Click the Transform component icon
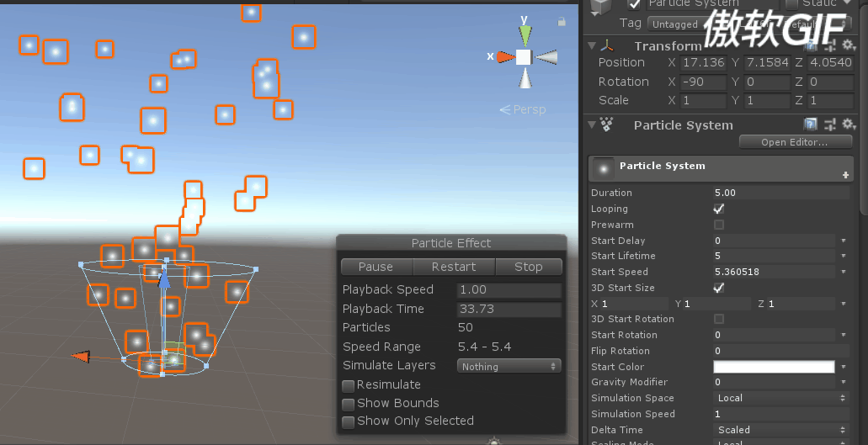 [x=608, y=46]
